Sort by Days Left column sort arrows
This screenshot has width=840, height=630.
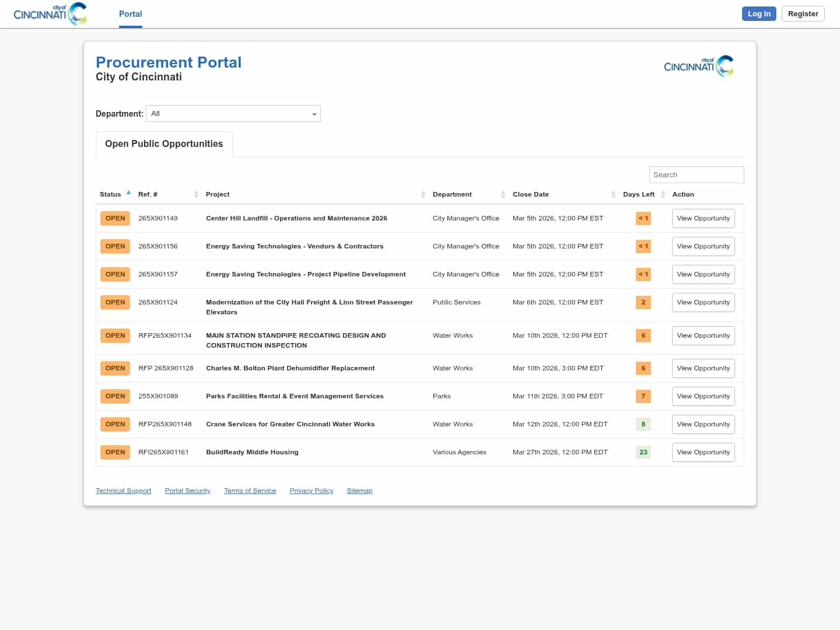pos(663,194)
